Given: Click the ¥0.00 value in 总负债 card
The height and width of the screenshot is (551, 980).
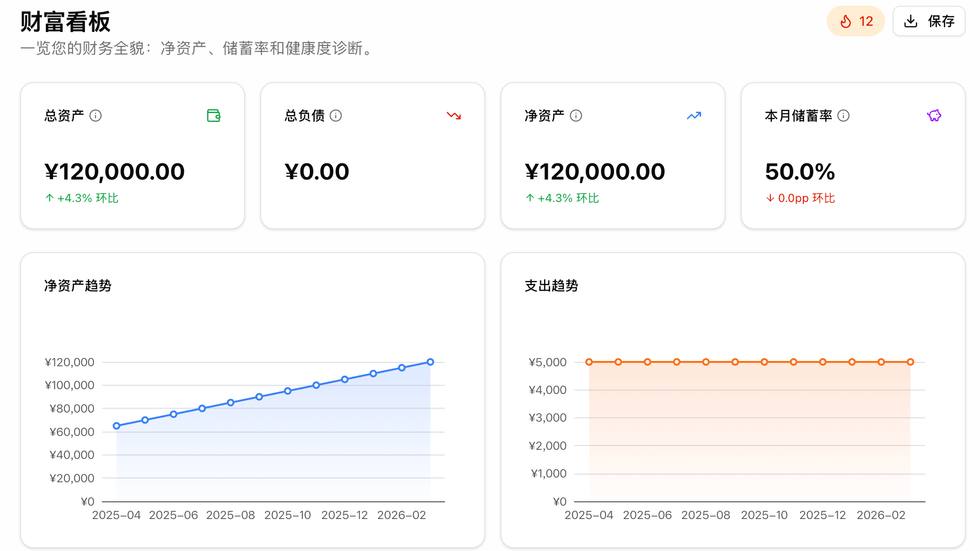Looking at the screenshot, I should (317, 171).
